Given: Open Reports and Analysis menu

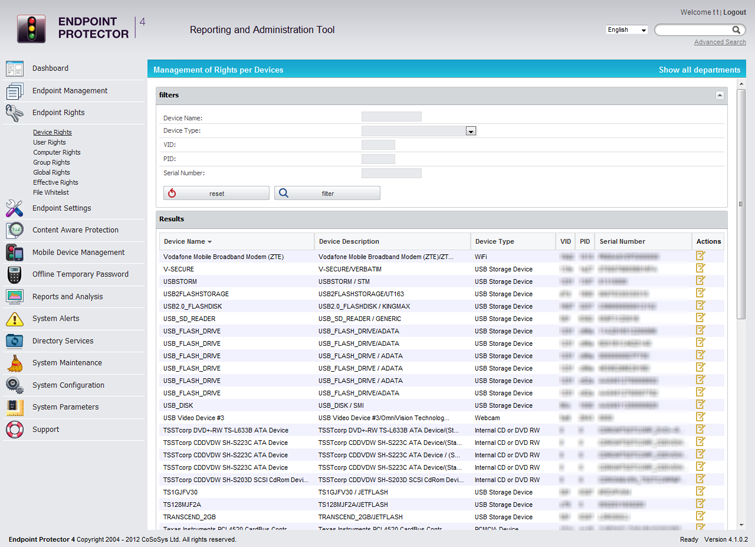Looking at the screenshot, I should click(67, 297).
